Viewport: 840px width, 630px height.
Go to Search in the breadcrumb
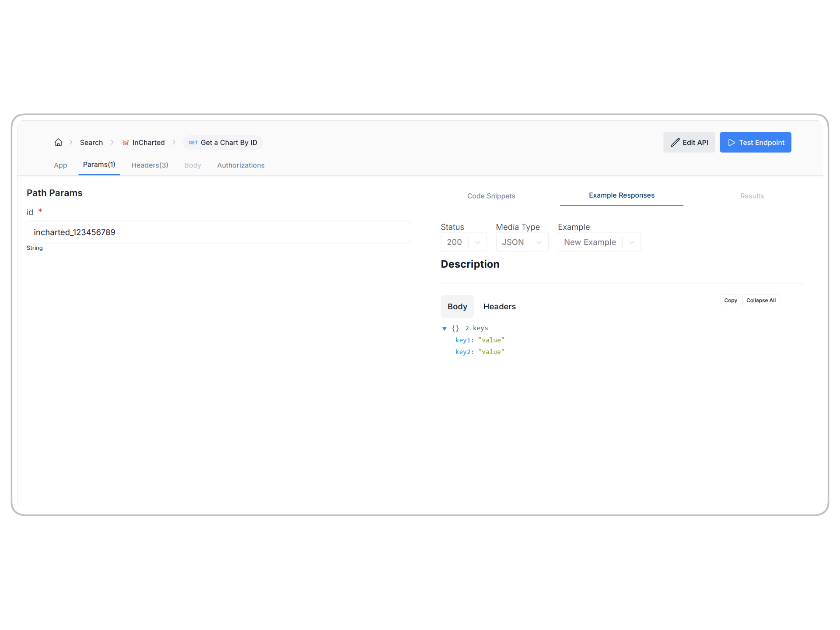pos(91,143)
